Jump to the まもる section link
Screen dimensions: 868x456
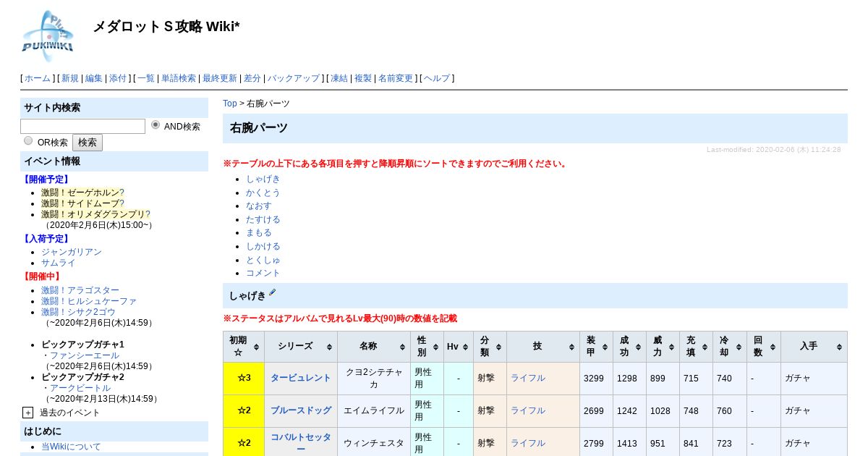tap(259, 232)
